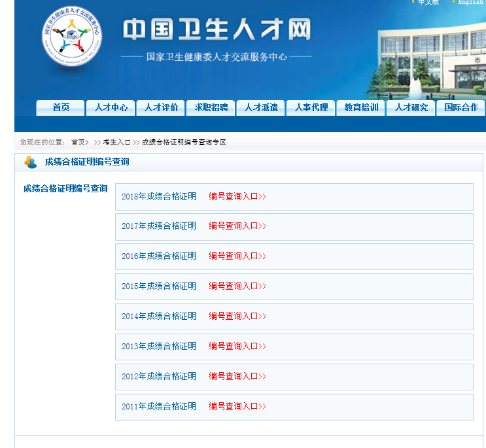The height and width of the screenshot is (448, 486).
Task: Click the 2015年成绩合格证明 label text
Action: tap(159, 286)
